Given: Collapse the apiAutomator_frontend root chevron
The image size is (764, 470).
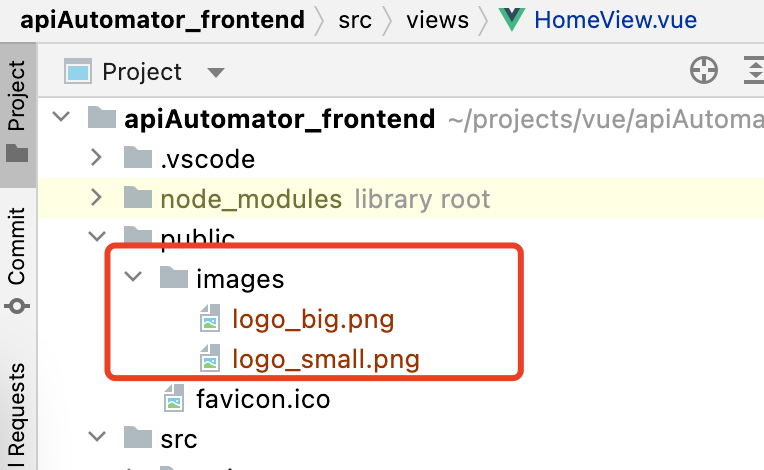Looking at the screenshot, I should tap(61, 117).
